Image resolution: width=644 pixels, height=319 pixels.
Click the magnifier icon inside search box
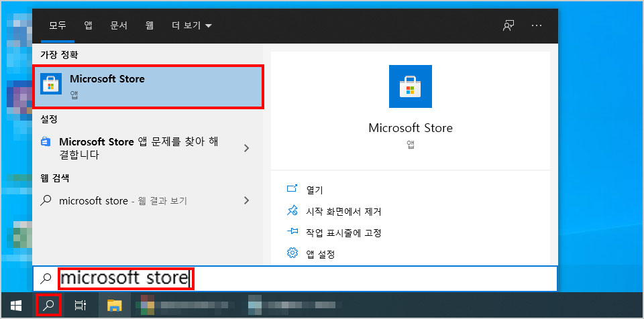point(46,278)
